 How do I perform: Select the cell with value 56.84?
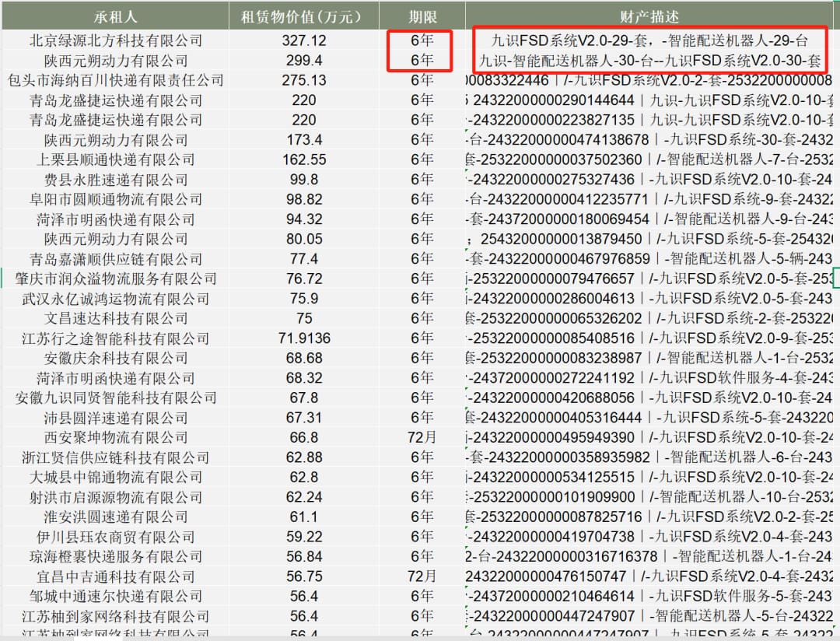click(x=304, y=556)
